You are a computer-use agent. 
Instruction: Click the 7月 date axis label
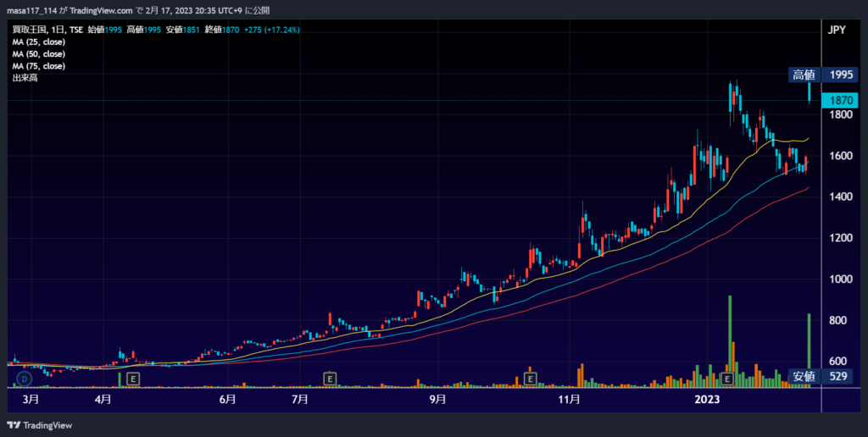[x=299, y=400]
